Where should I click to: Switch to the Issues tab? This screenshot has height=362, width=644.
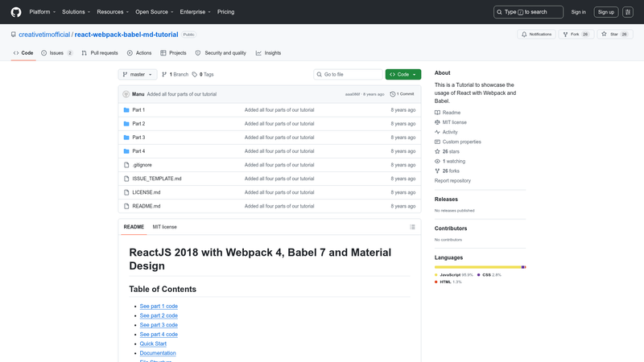click(57, 53)
